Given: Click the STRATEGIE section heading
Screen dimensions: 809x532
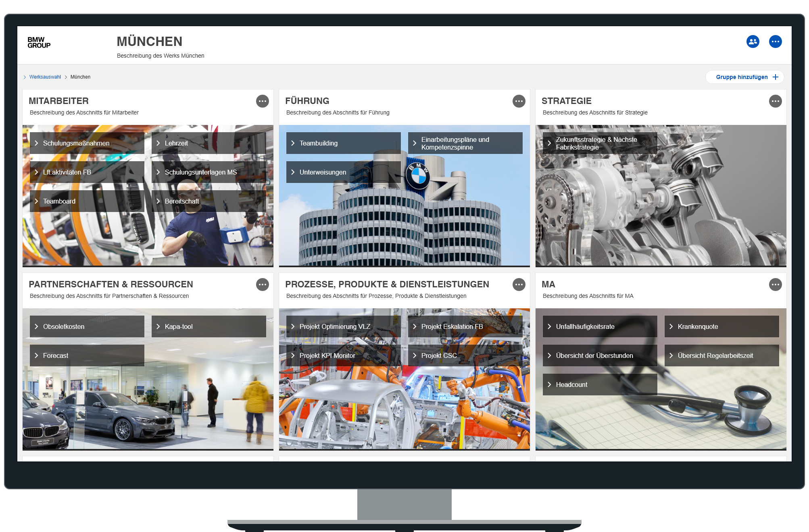Looking at the screenshot, I should coord(567,101).
